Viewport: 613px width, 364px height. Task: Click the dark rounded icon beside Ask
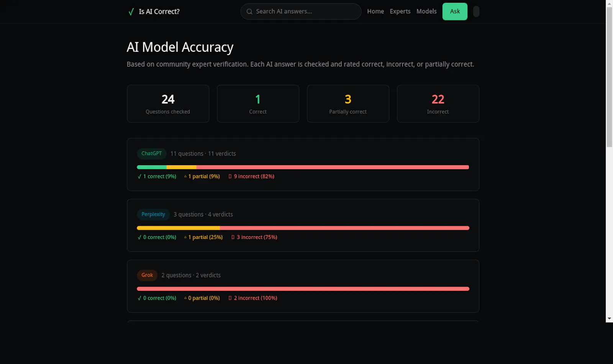click(x=476, y=11)
